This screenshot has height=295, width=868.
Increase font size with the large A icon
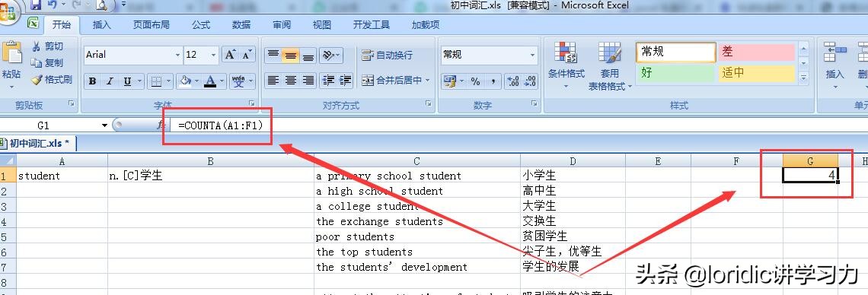(x=230, y=54)
